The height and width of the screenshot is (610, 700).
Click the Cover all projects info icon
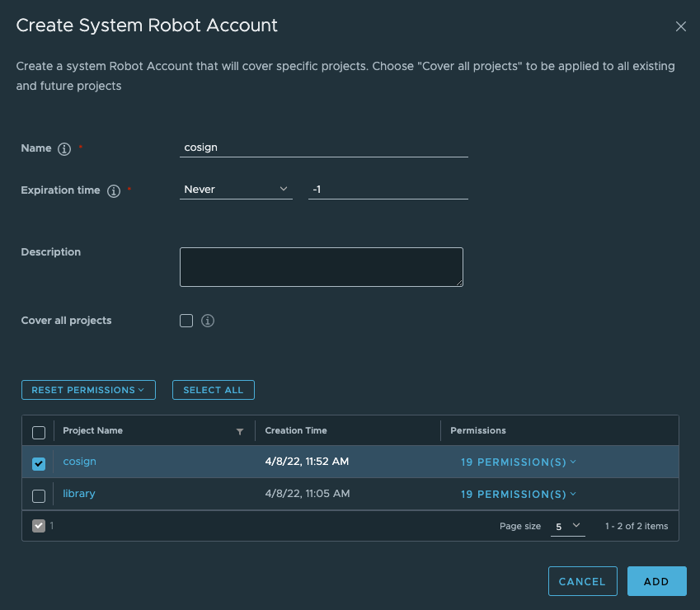click(x=208, y=321)
